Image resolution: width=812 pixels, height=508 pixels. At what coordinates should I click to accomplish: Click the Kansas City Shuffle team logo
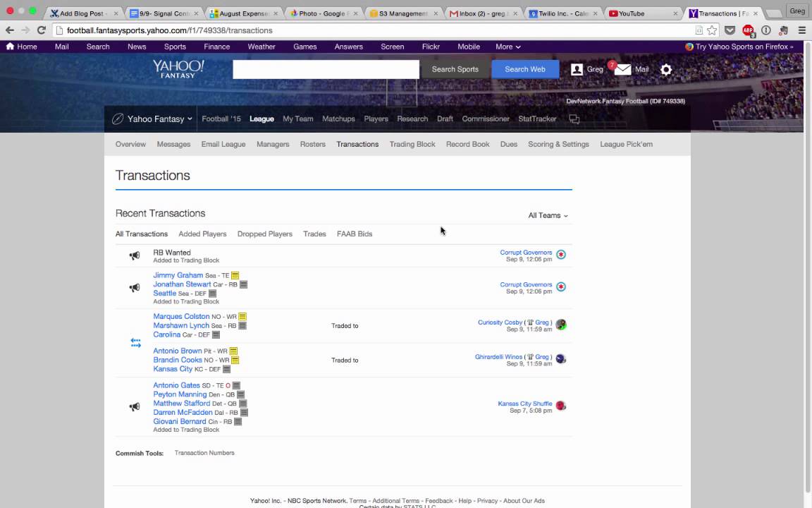(x=561, y=406)
